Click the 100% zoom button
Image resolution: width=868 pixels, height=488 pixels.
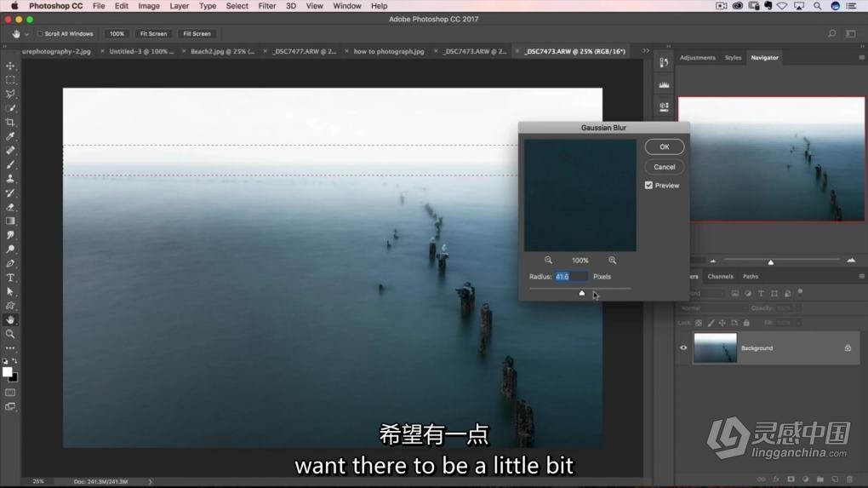(117, 34)
